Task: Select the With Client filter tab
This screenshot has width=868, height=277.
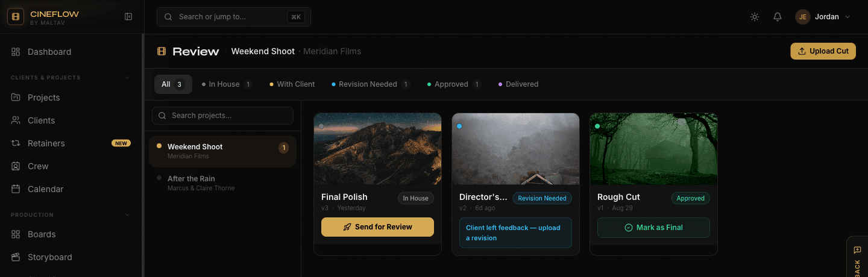Action: [x=292, y=84]
